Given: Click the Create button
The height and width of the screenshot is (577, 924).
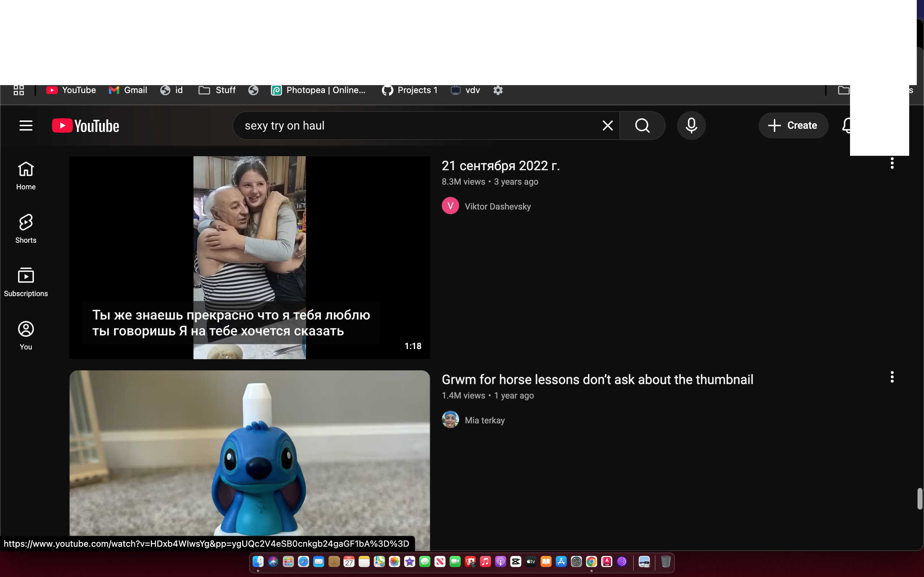Looking at the screenshot, I should click(793, 125).
